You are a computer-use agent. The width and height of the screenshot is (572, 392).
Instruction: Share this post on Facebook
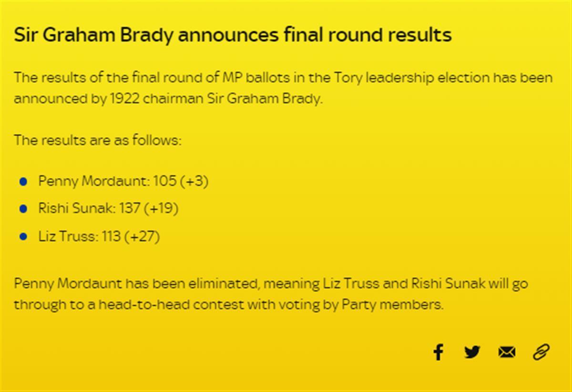pyautogui.click(x=438, y=352)
